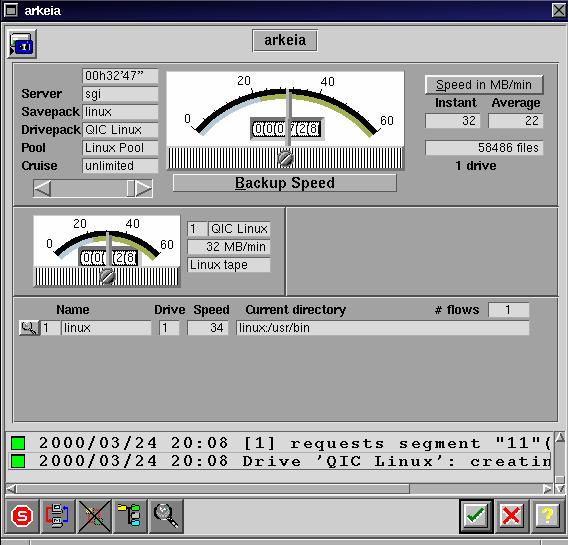Click the magnifier clock toolbar icon
Screen dimensions: 568x545
(166, 516)
